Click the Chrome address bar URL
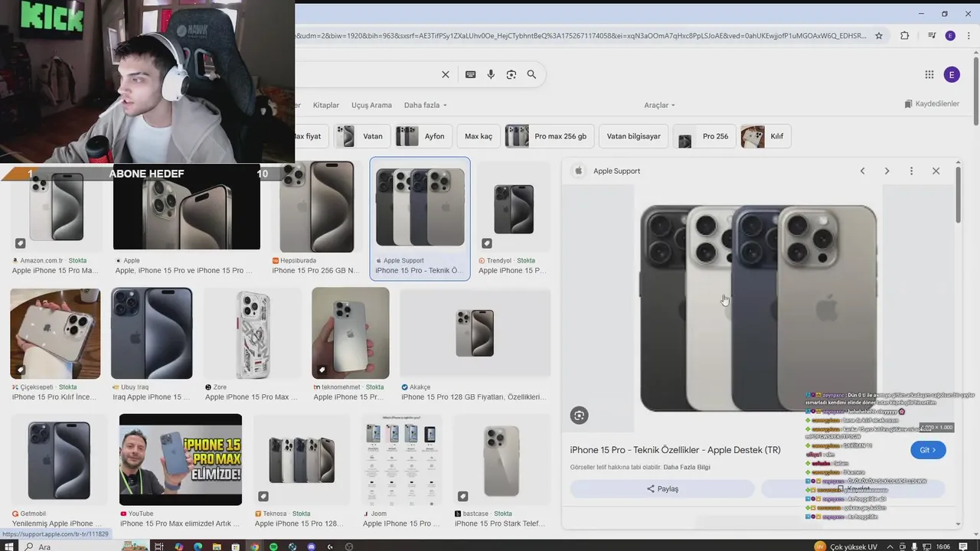 582,35
